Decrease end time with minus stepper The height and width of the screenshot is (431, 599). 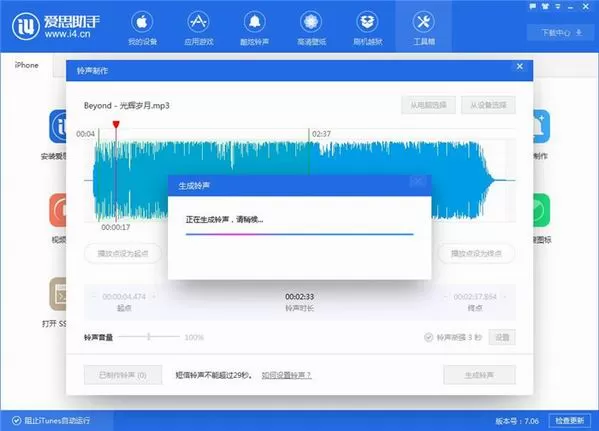tap(445, 297)
